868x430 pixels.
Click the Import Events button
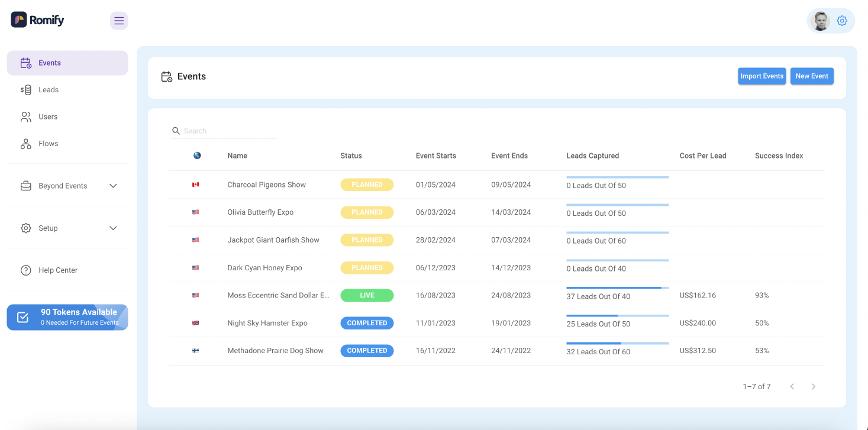click(x=761, y=76)
